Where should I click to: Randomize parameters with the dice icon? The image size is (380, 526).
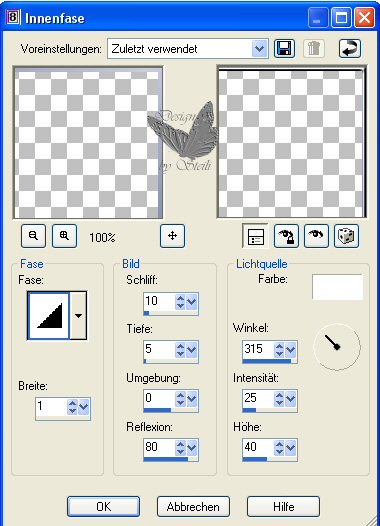point(346,236)
